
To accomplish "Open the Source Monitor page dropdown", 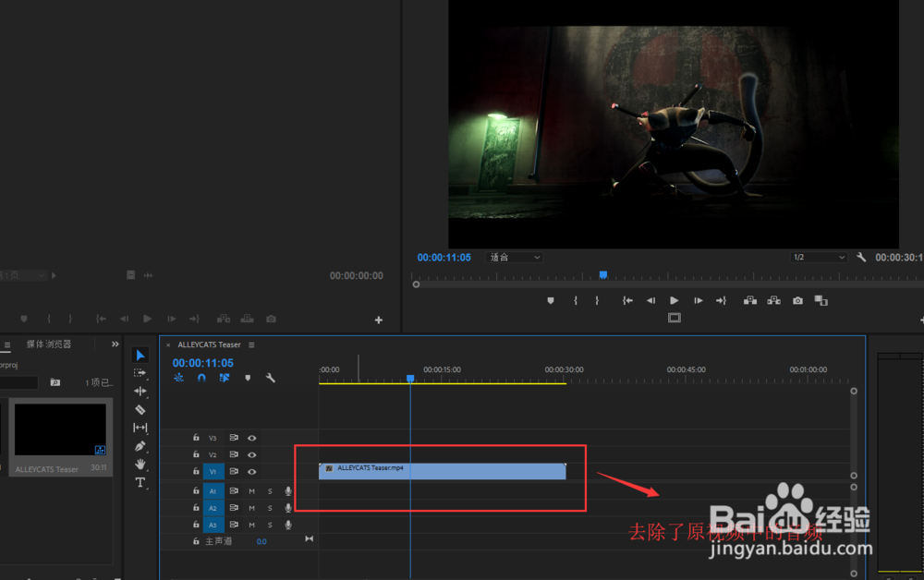I will pyautogui.click(x=22, y=275).
